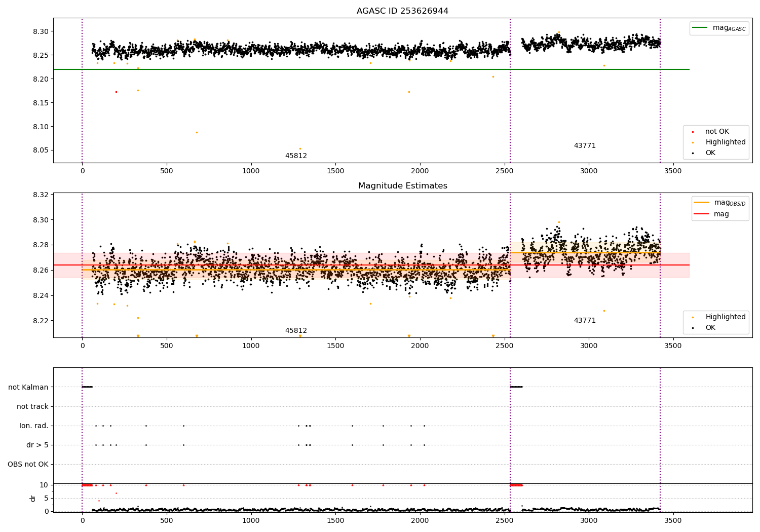The width and height of the screenshot is (760, 532).
Task: Click the 45812 label in the top plot
Action: point(296,156)
